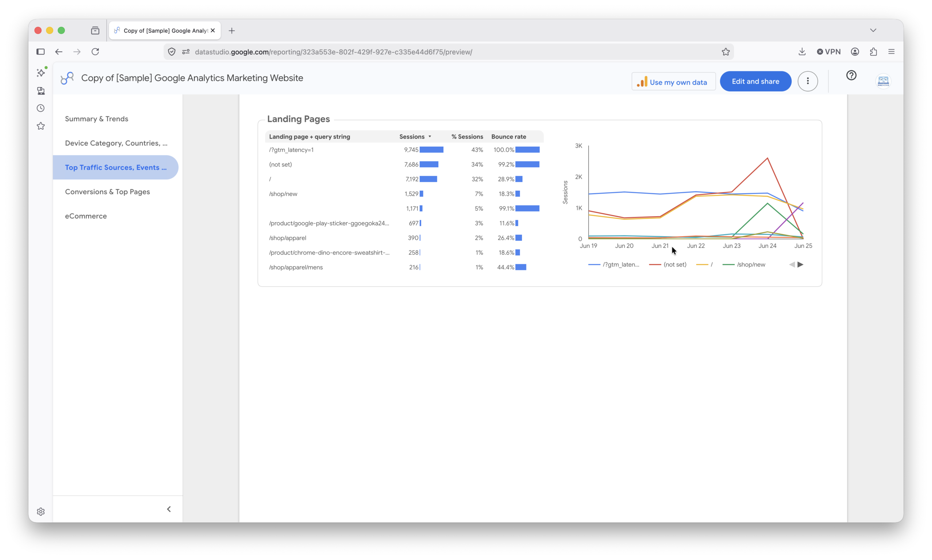Open the user account avatar
The image size is (932, 560).
click(x=883, y=81)
